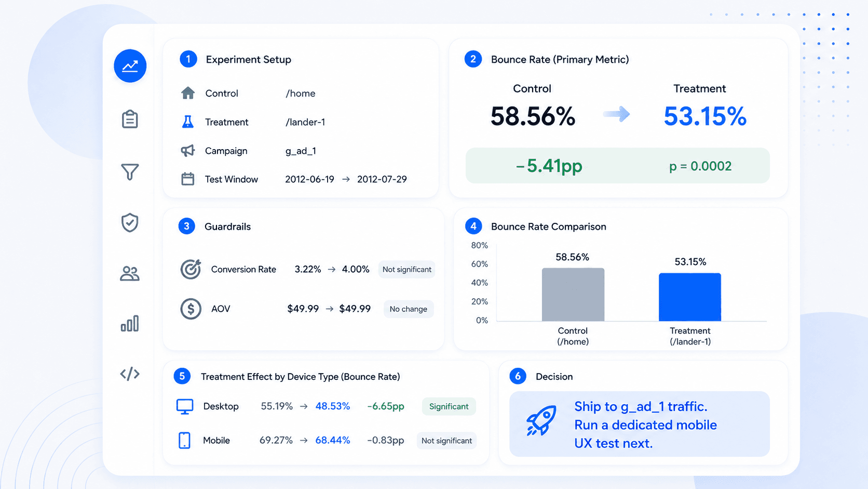Click the Mobile 69.27% control value

coord(276,441)
